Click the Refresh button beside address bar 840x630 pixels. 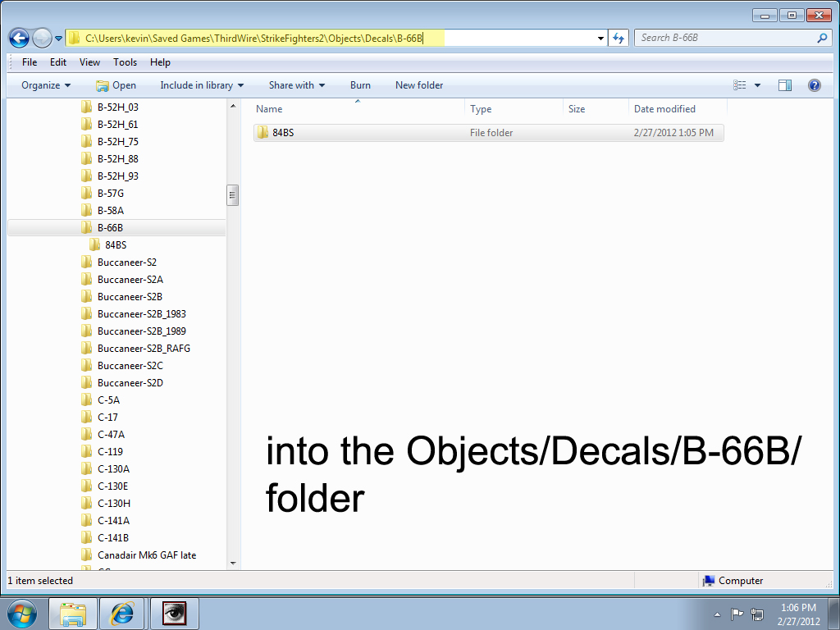pyautogui.click(x=619, y=38)
